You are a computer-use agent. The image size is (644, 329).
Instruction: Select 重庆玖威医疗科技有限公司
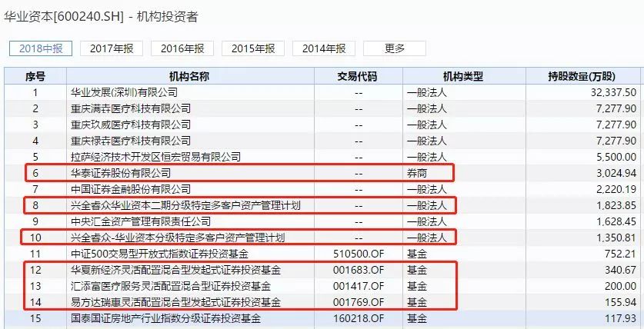coord(131,125)
